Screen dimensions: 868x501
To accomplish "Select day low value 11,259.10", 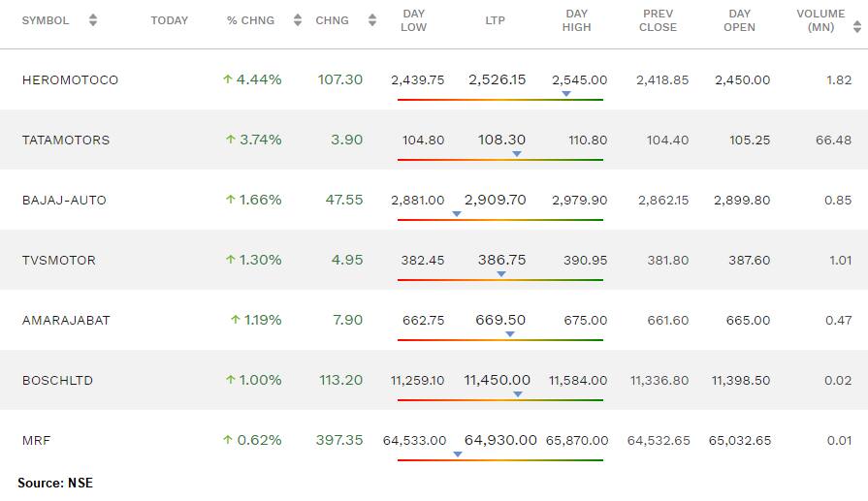I will click(417, 381).
